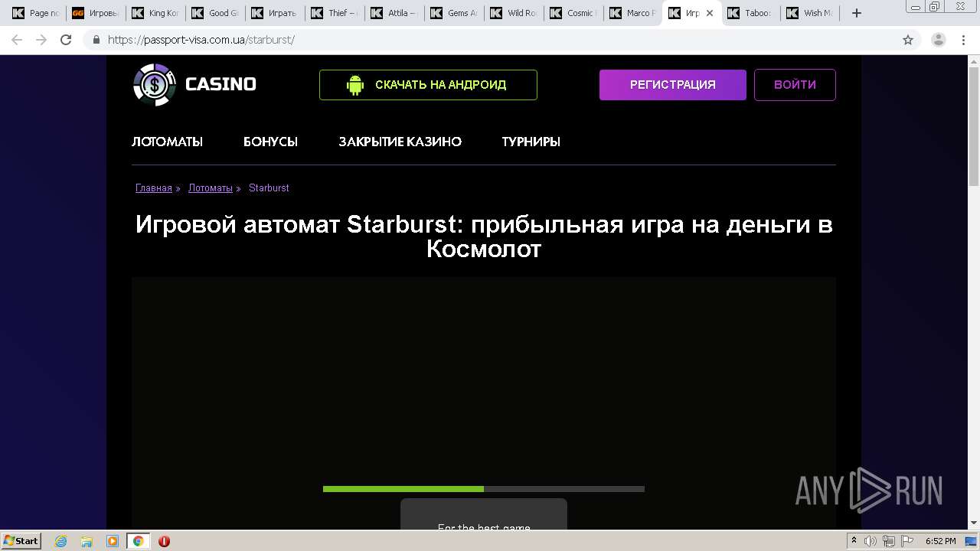Screen dimensions: 980x551
Task: Bookmark this page with the star icon
Action: point(908,40)
